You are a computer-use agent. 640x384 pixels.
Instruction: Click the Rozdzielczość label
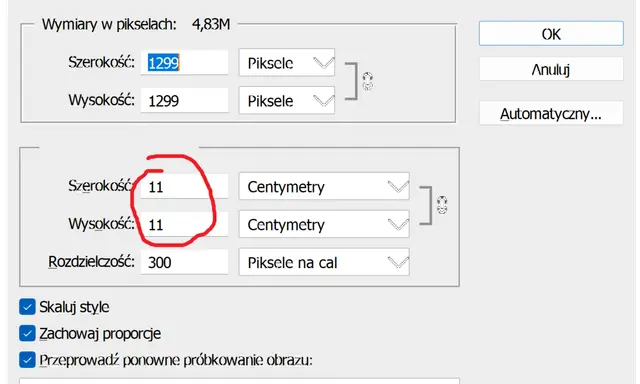(x=91, y=262)
